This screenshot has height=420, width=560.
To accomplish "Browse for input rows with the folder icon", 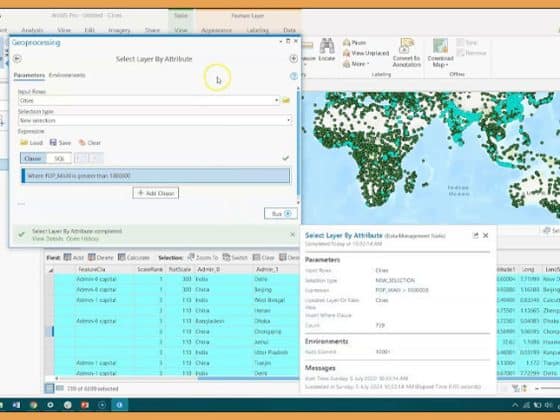I will click(x=286, y=101).
